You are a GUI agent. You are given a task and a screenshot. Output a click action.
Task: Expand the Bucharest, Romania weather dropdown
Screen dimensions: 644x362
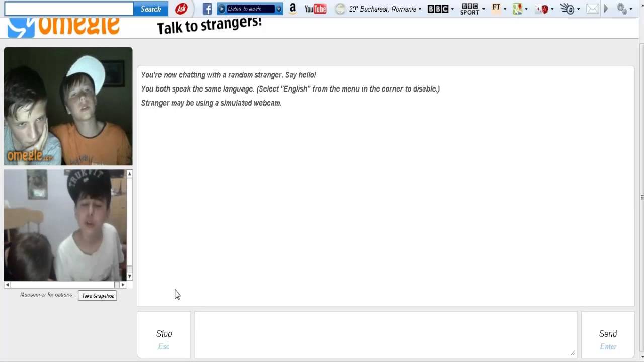pos(420,9)
